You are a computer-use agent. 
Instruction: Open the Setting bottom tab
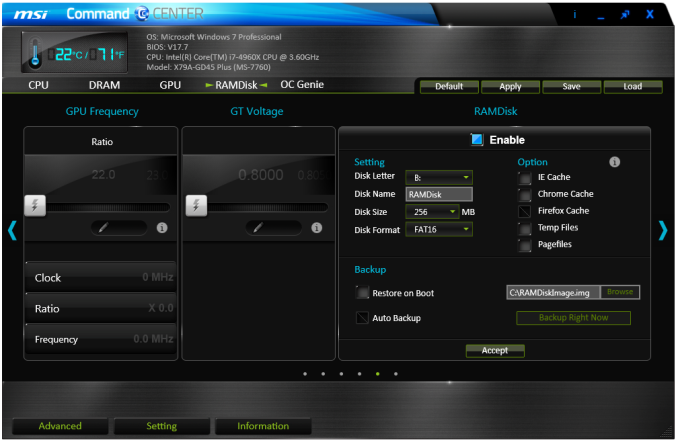coord(162,426)
